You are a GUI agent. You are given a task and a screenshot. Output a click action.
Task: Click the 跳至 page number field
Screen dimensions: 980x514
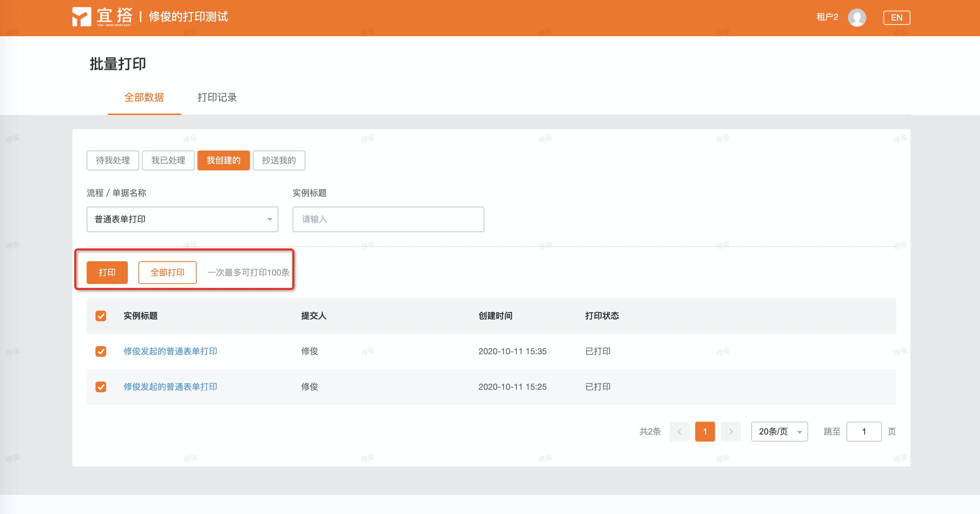coord(864,431)
